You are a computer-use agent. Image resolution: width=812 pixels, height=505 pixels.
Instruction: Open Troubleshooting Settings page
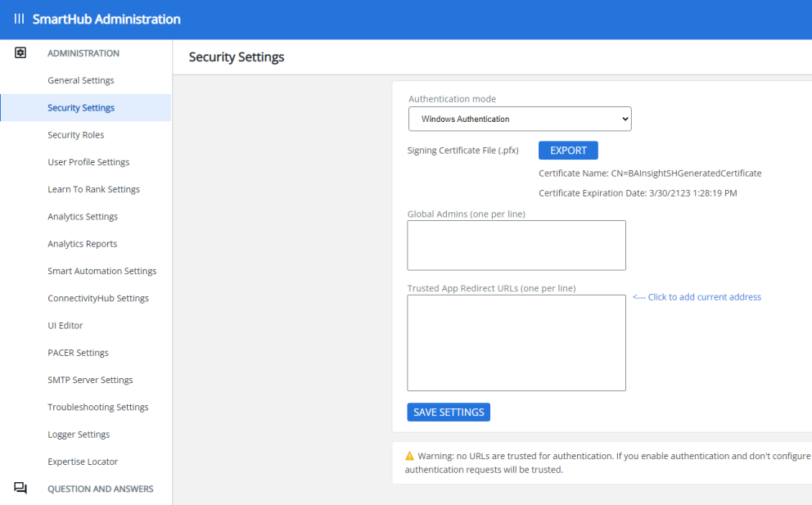coord(98,407)
